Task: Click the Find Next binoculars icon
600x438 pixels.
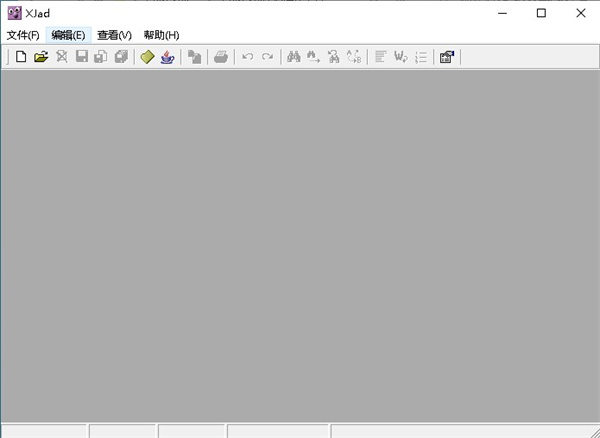Action: pos(313,57)
